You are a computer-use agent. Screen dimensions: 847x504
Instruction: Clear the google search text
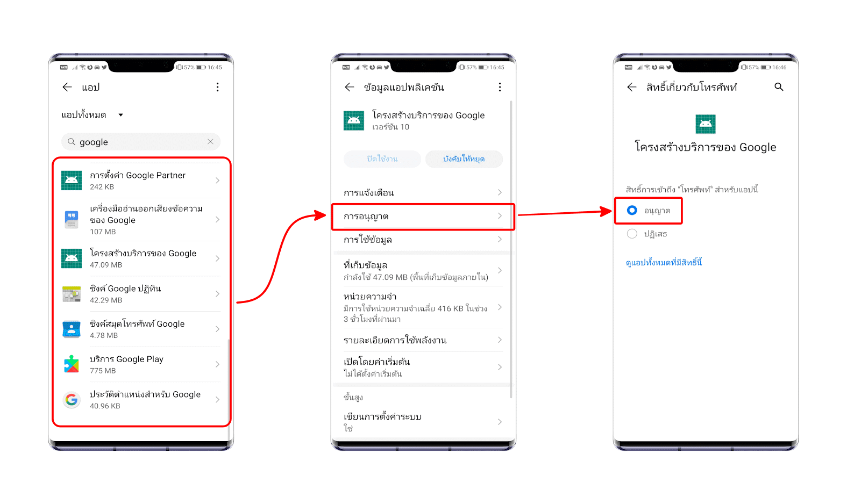[x=210, y=142]
